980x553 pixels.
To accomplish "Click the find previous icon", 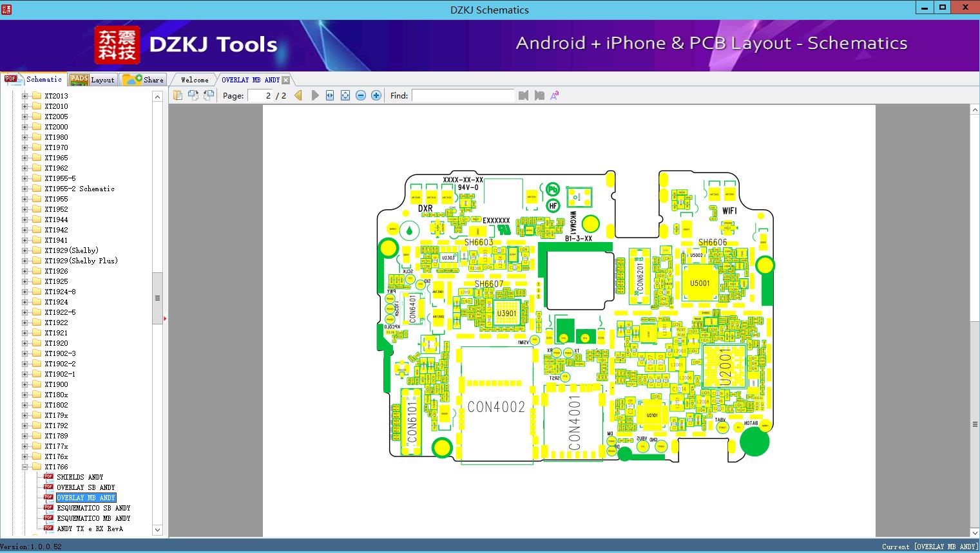I will [x=523, y=95].
